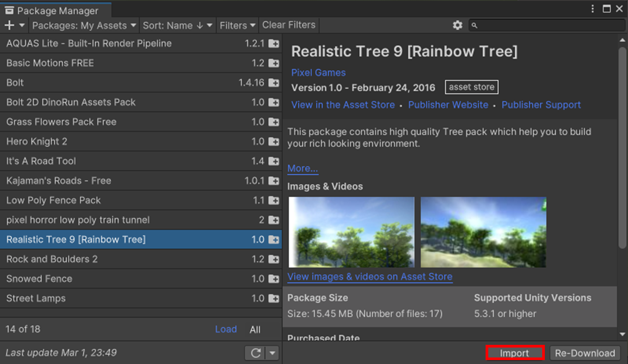The width and height of the screenshot is (628, 364).
Task: Open the Sort: Name dropdown
Action: [x=178, y=25]
